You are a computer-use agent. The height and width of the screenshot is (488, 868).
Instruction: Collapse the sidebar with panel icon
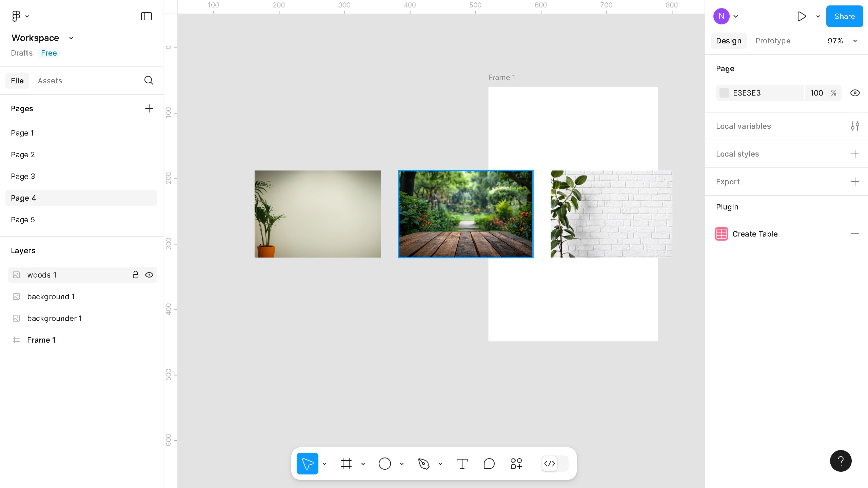[x=146, y=16]
